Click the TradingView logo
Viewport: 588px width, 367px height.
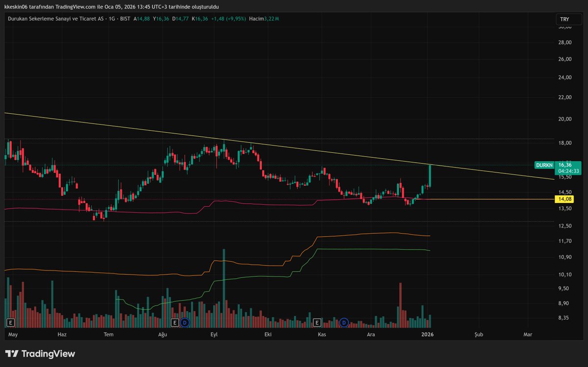[40, 354]
